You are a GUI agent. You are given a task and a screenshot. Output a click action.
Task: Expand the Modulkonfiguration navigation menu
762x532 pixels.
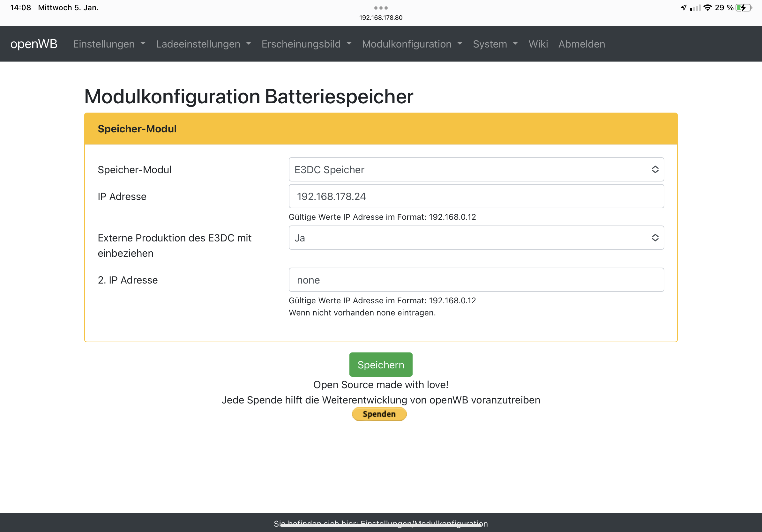coord(412,44)
